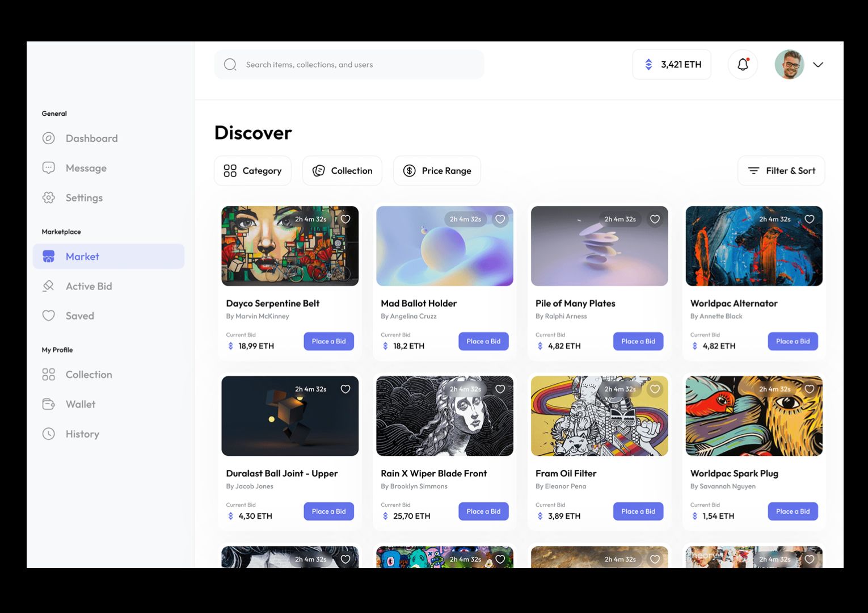Click the 3,421 ETH balance display
Screen dimensions: 868x613
click(x=672, y=64)
